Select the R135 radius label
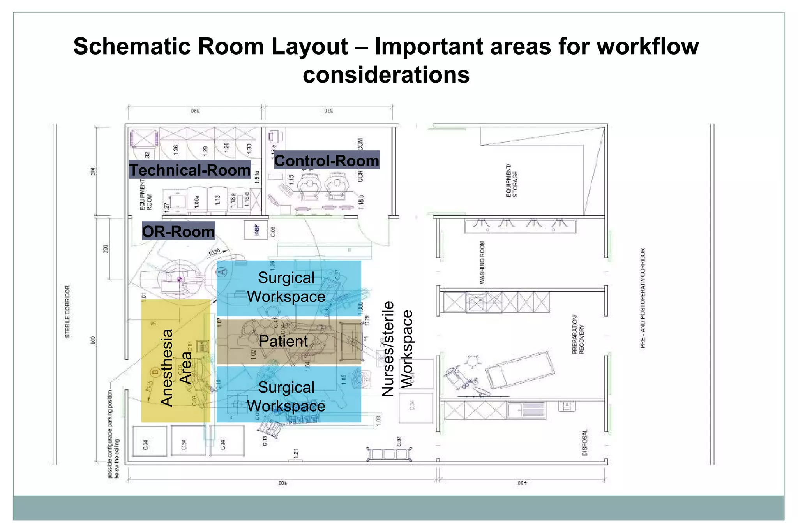Viewport: 798px width, 532px height. tap(214, 252)
